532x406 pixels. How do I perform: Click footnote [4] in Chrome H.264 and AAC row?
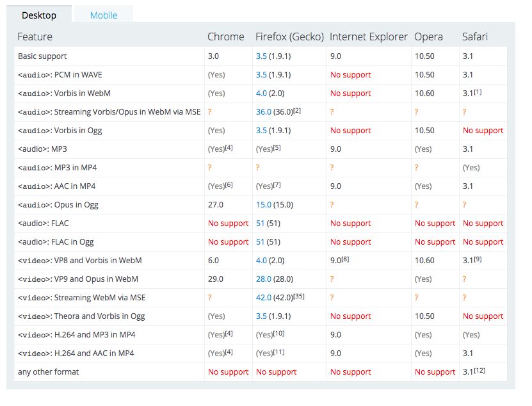229,352
